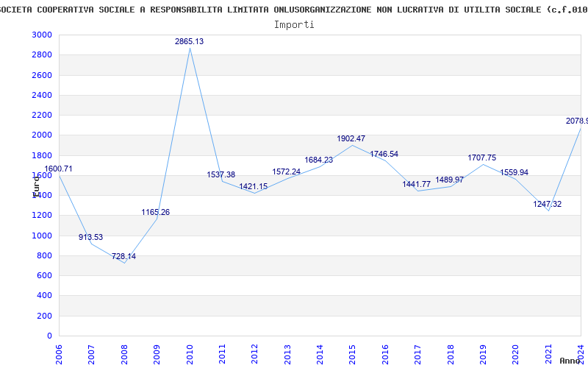The width and height of the screenshot is (588, 368).
Task: Click the 2000 y-axis tick label
Action: click(42, 135)
